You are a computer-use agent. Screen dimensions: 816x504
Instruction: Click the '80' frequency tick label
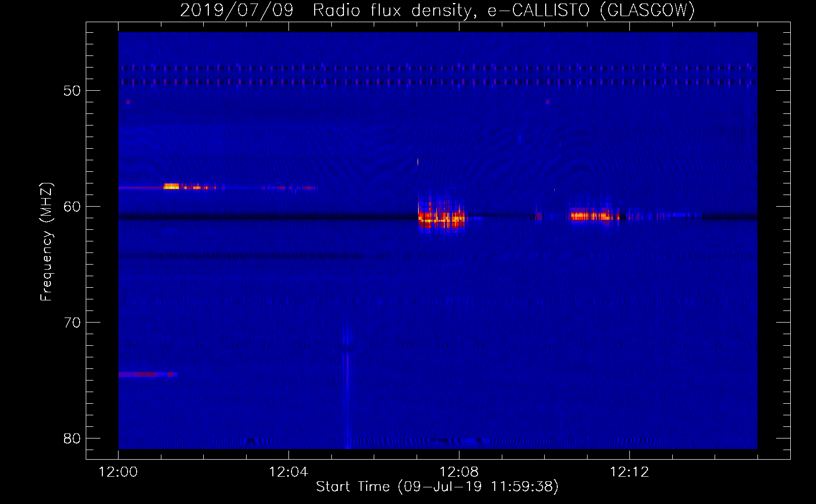click(72, 438)
